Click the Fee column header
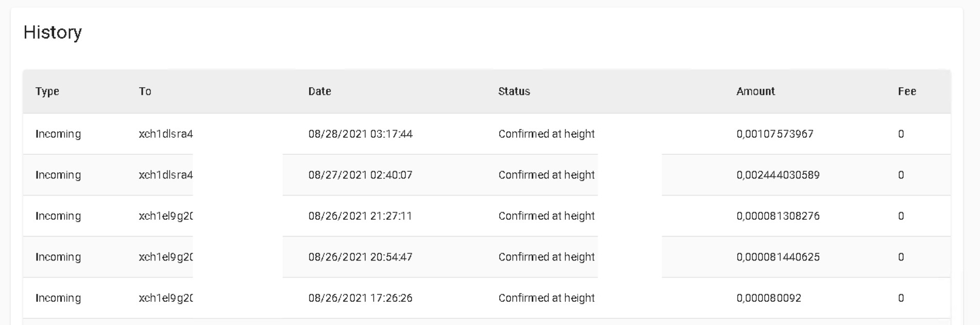Image resolution: width=980 pixels, height=325 pixels. [x=907, y=91]
